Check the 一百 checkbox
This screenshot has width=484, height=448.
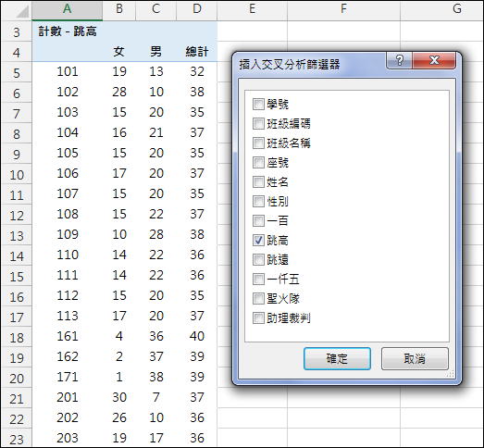click(258, 220)
